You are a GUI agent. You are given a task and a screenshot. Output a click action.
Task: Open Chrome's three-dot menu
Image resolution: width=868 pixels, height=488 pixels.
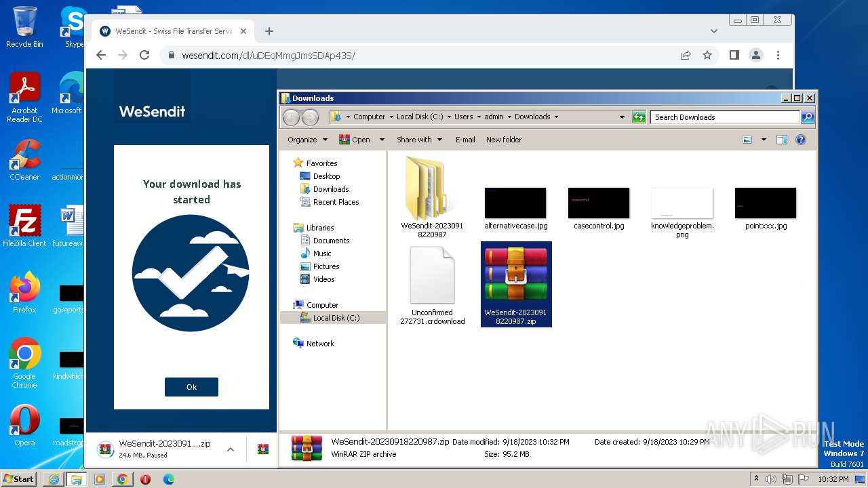(x=778, y=55)
